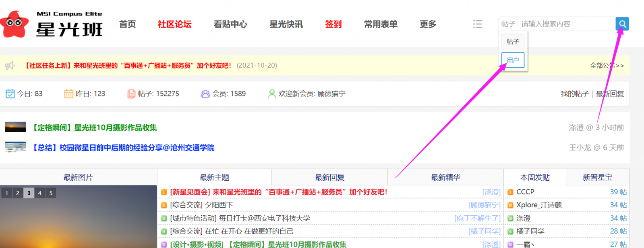The width and height of the screenshot is (644, 248).
Task: Select slide 2 in image carousel
Action: tap(17, 193)
